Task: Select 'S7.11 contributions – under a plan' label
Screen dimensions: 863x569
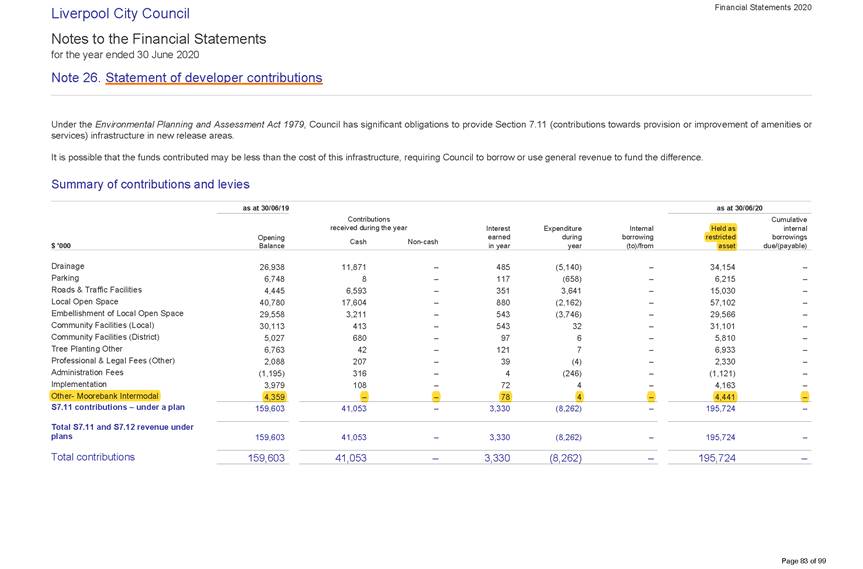Action: point(118,407)
